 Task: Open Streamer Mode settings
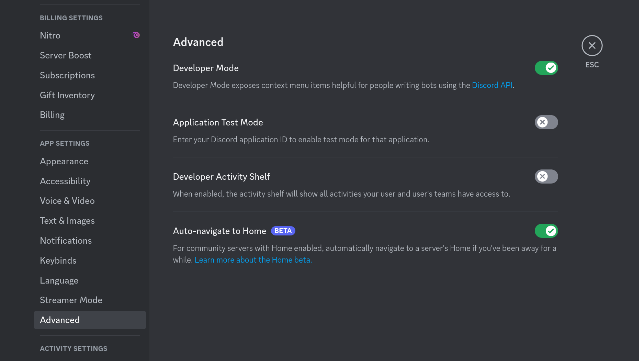pyautogui.click(x=71, y=300)
